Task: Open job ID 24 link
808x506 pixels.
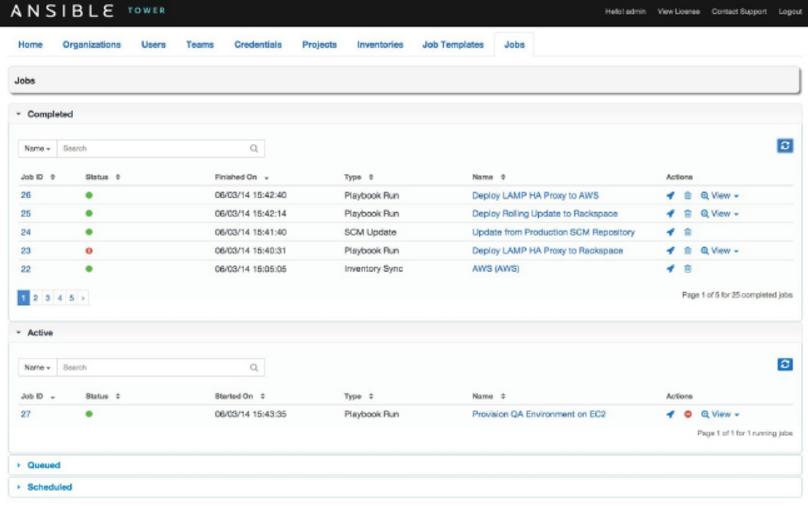Action: tap(26, 232)
